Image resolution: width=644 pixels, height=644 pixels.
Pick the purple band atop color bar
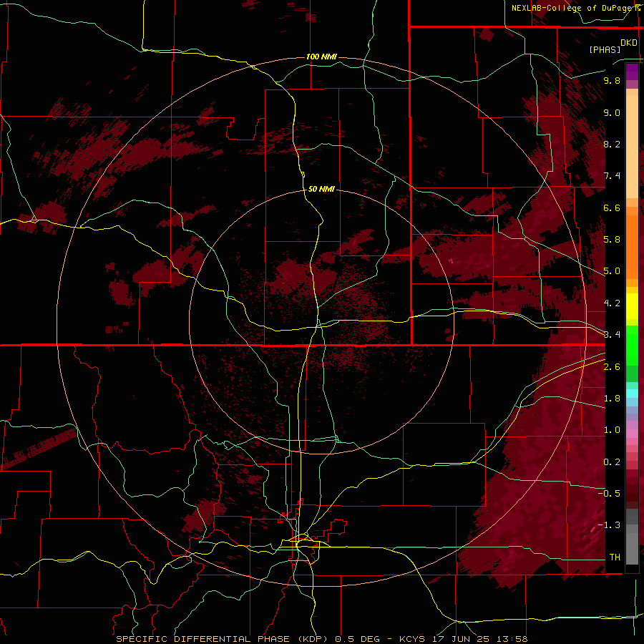point(632,72)
